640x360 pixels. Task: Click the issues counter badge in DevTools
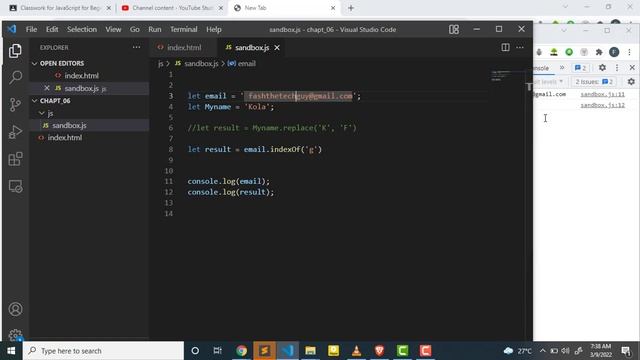[580, 68]
